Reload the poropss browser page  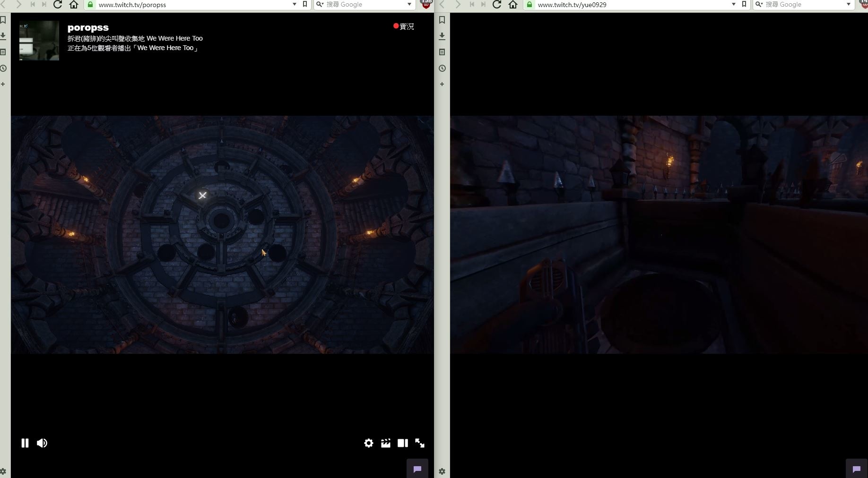[x=58, y=5]
